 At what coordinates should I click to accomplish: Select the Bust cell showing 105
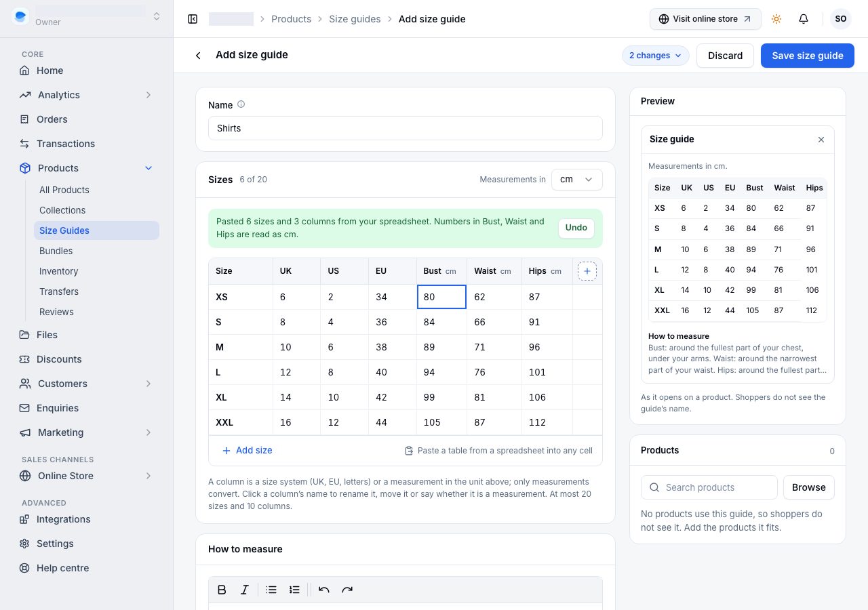point(441,422)
